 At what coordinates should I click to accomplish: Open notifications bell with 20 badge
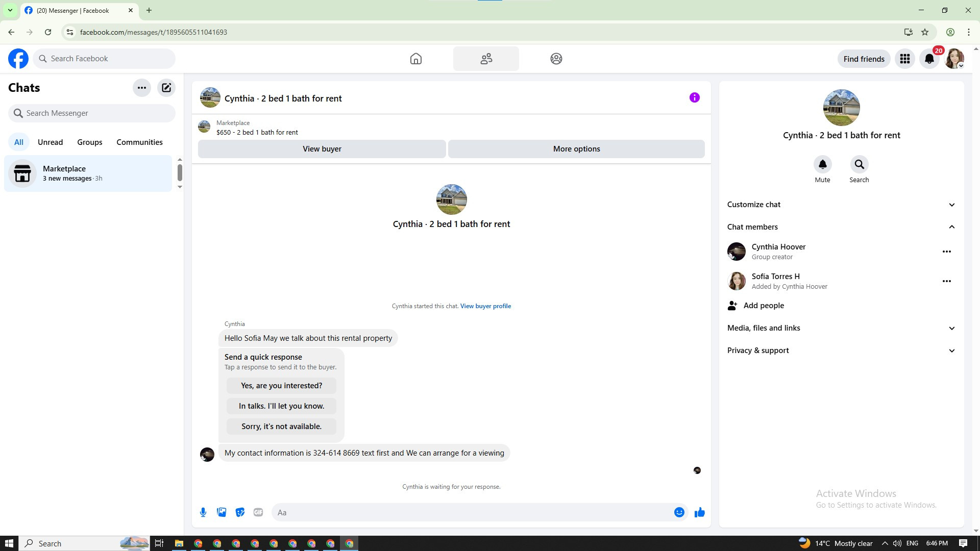point(929,59)
